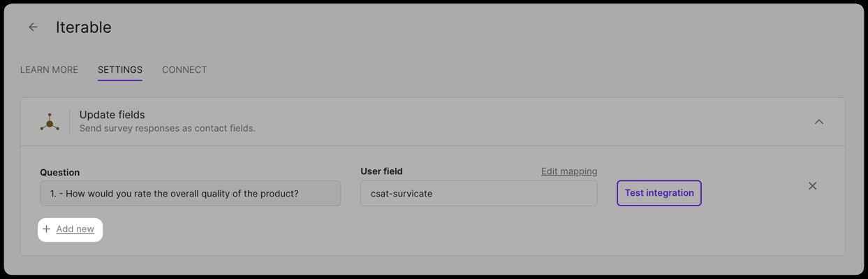868x279 pixels.
Task: Click the Edit mapping link
Action: pyautogui.click(x=569, y=171)
